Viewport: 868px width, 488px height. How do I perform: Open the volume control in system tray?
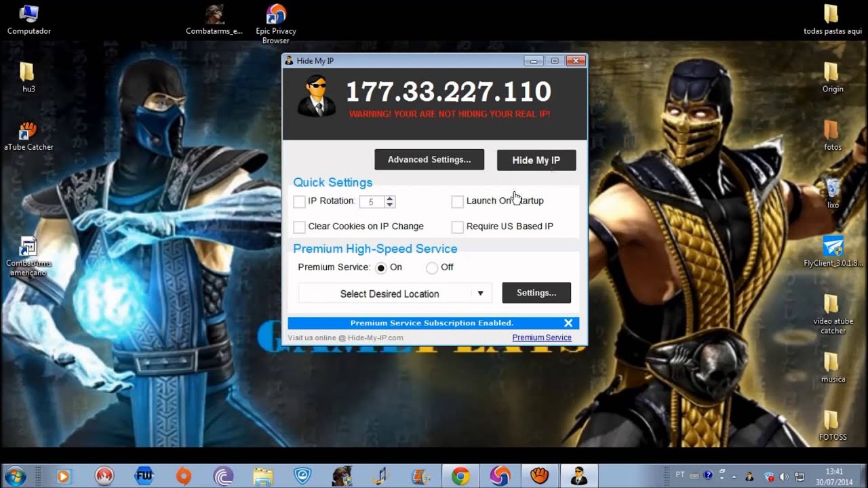point(784,476)
